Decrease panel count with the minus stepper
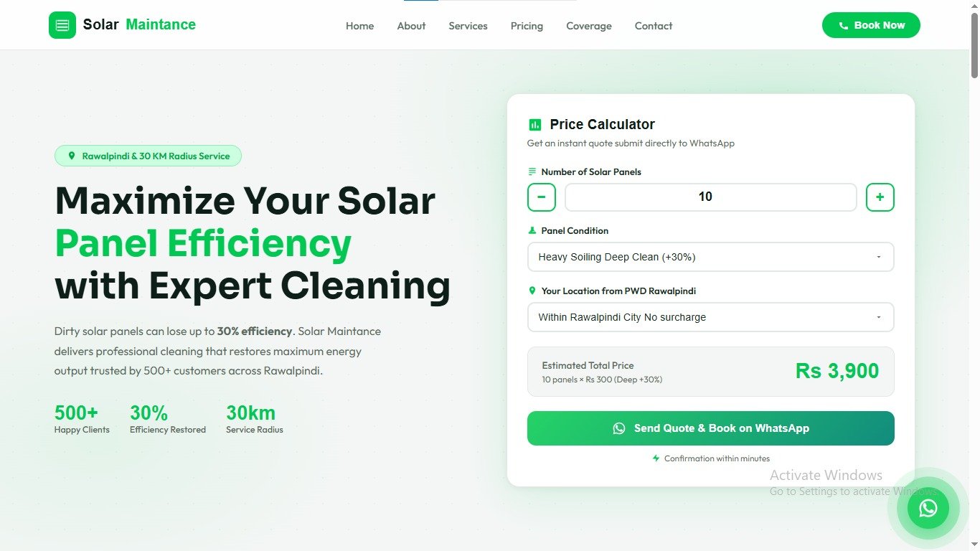Screen dimensions: 980x551 [x=542, y=197]
